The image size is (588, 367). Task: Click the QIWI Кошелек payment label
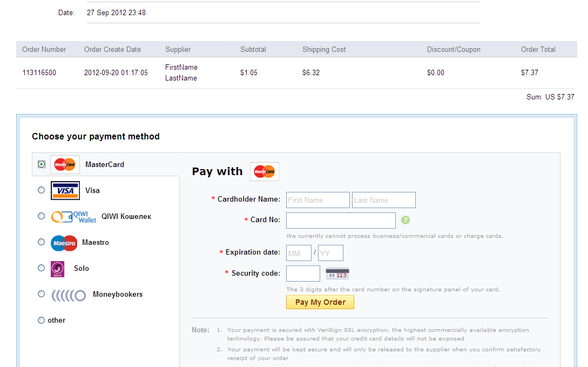[126, 217]
